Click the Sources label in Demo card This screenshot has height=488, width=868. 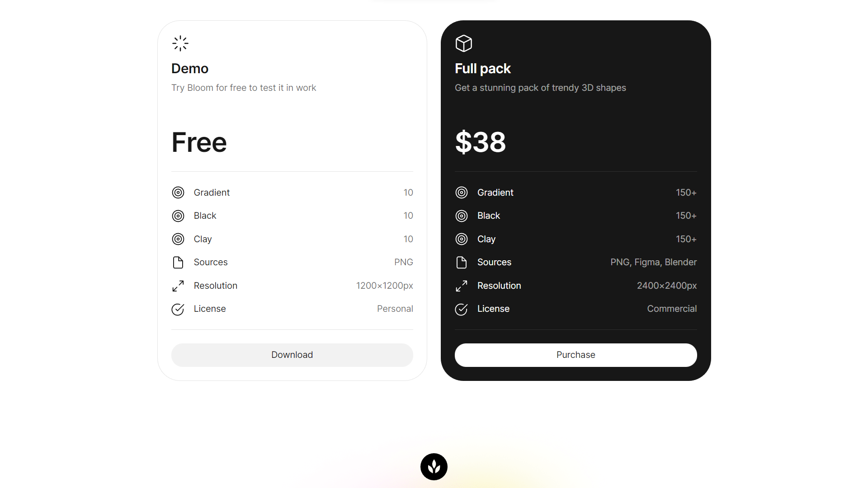point(211,262)
